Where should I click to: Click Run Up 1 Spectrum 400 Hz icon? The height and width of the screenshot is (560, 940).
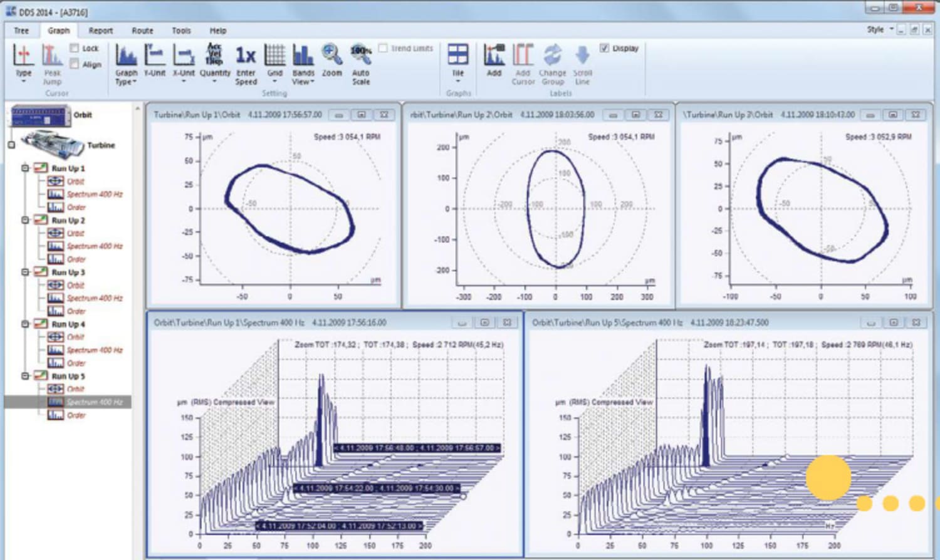coord(56,194)
